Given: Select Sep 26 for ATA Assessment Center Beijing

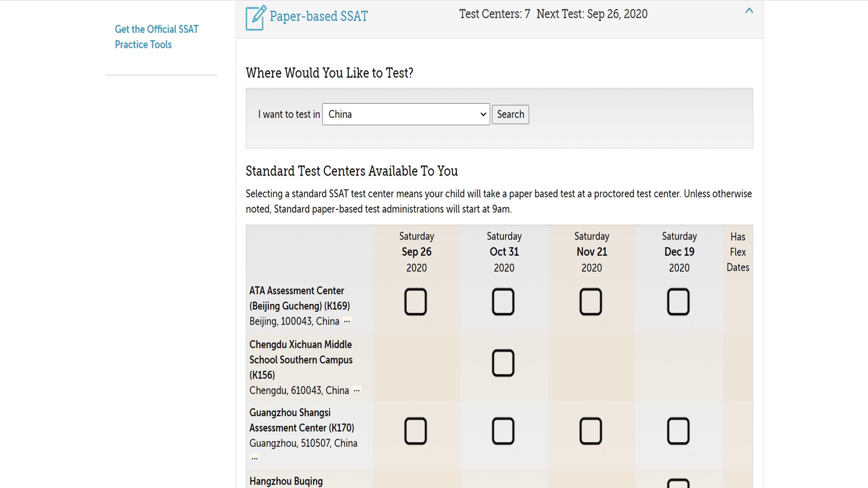Looking at the screenshot, I should point(415,302).
